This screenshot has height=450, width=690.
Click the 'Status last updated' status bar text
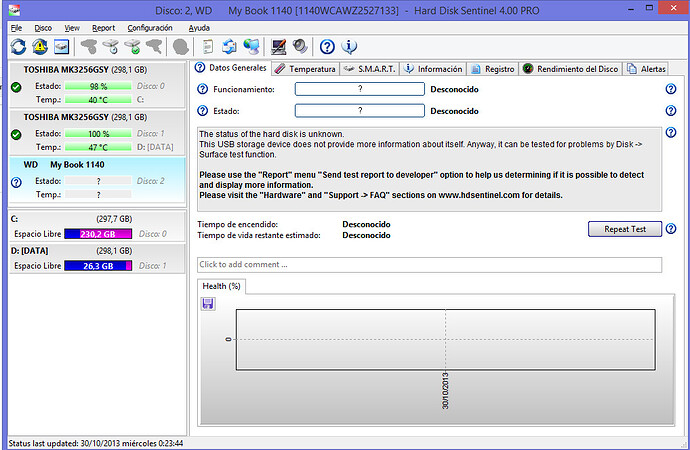[x=96, y=443]
